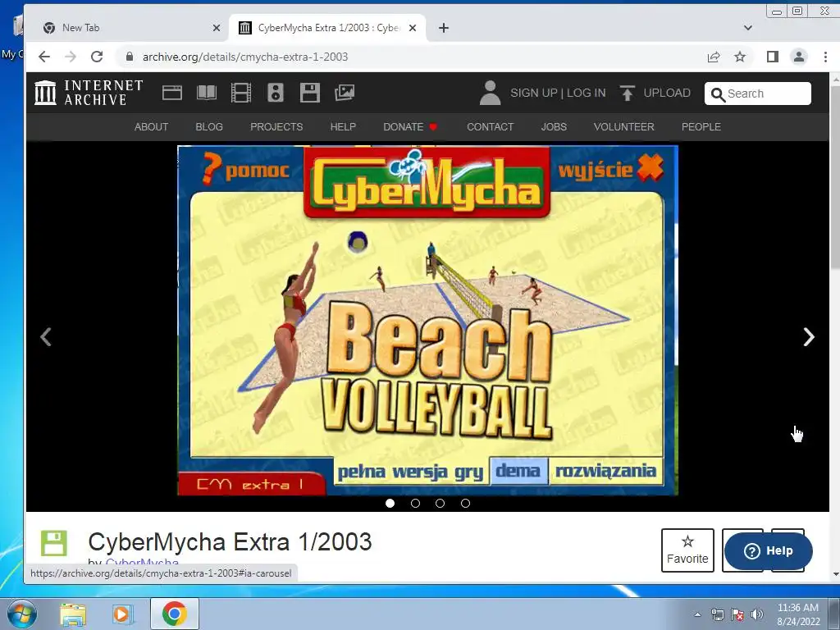Open the Texts book icon
Screen dimensions: 840x630
pos(206,93)
